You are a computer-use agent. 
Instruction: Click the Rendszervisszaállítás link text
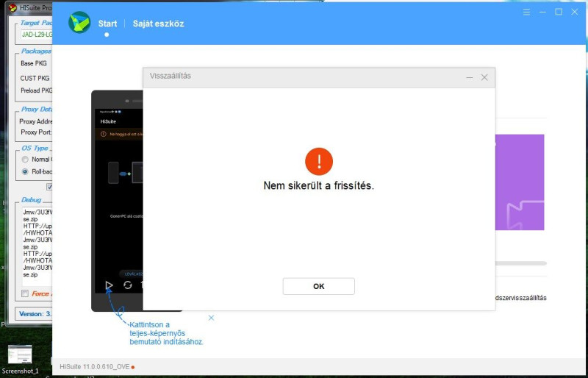(520, 298)
